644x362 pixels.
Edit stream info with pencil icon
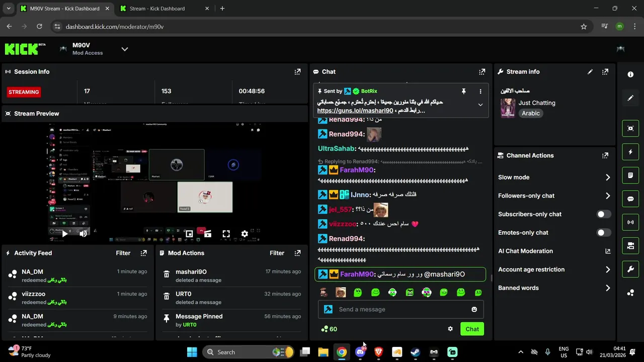[590, 72]
